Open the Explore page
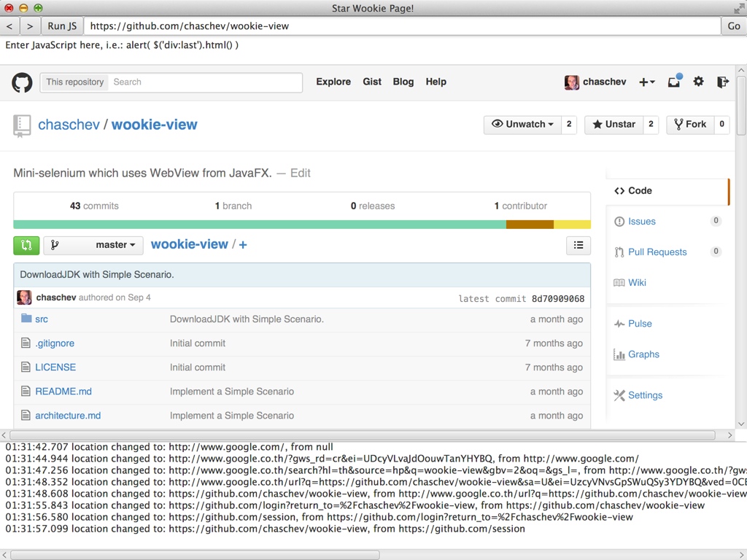The width and height of the screenshot is (747, 560). tap(333, 82)
